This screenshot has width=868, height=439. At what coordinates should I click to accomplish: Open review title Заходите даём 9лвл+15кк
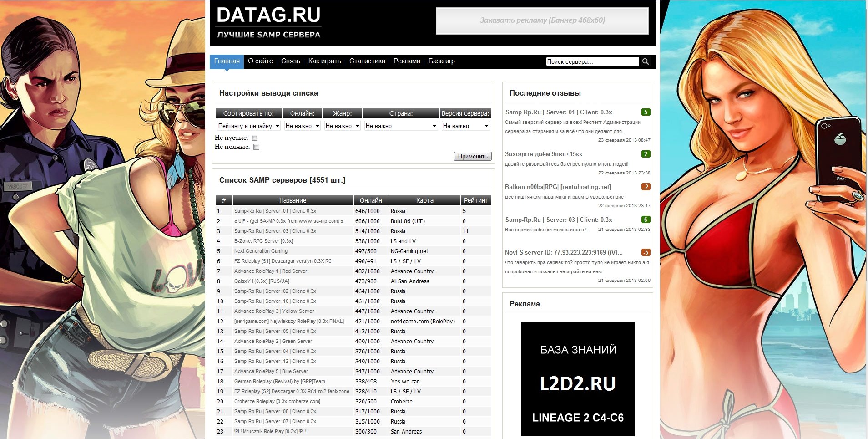[x=544, y=154]
